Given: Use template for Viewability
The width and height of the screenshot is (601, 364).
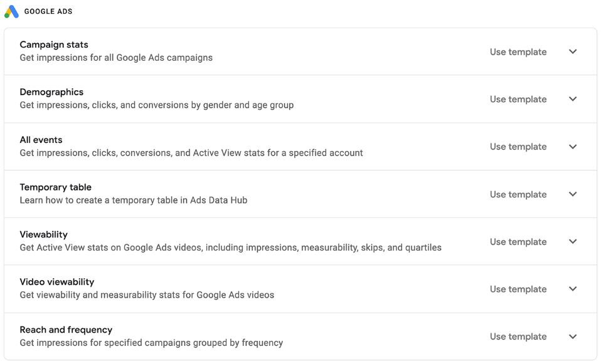Looking at the screenshot, I should (x=518, y=242).
